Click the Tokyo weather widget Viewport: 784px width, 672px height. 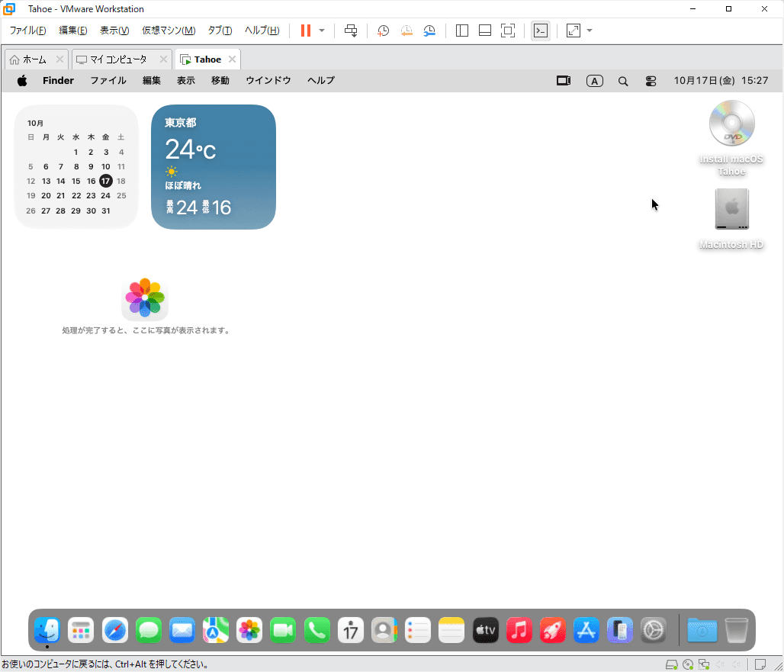point(214,167)
